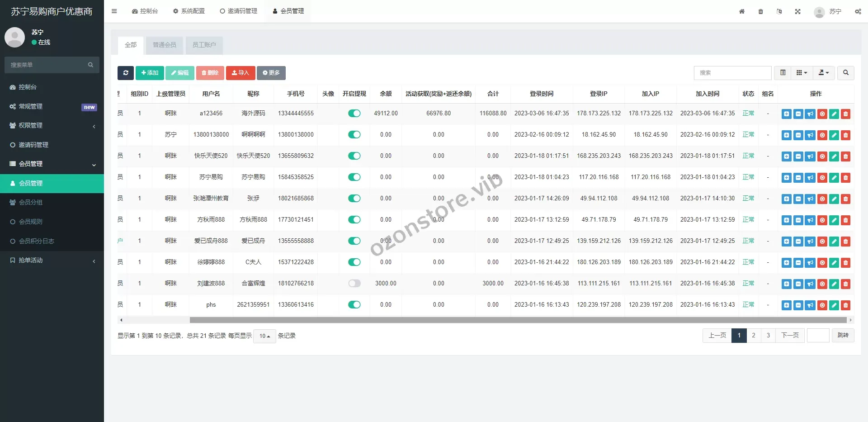Image resolution: width=868 pixels, height=422 pixels.
Task: Open the page size dropdown showing 10
Action: click(x=264, y=336)
